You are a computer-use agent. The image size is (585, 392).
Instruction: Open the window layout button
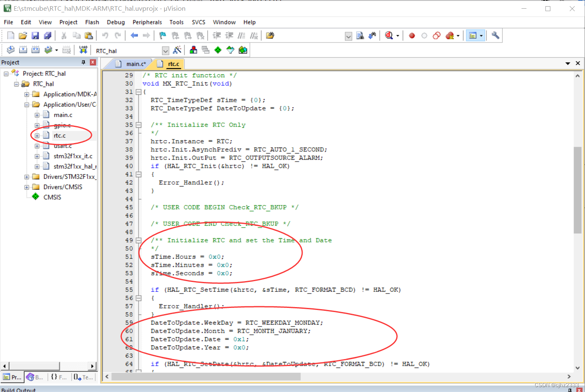[473, 36]
